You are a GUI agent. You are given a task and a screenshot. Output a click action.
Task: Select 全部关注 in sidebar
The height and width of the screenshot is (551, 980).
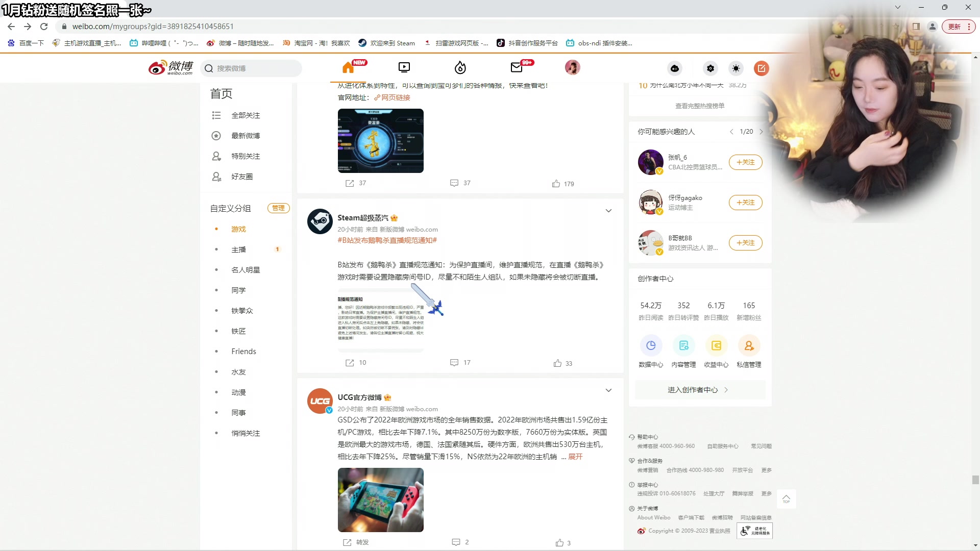click(246, 115)
